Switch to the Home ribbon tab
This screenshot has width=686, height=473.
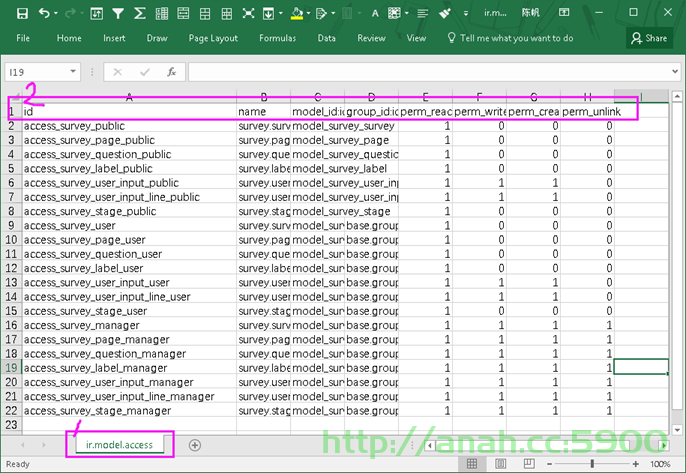(x=69, y=38)
